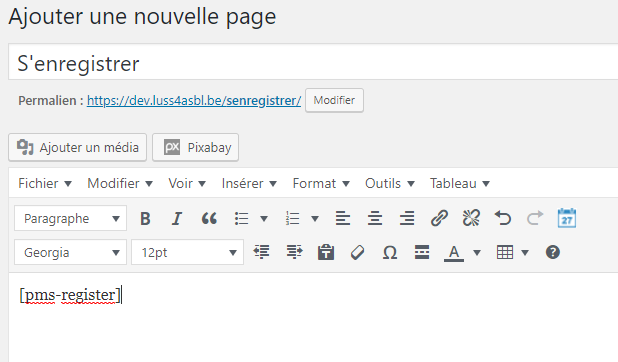The width and height of the screenshot is (618, 362).
Task: Remove link with unlink icon
Action: coord(471,218)
